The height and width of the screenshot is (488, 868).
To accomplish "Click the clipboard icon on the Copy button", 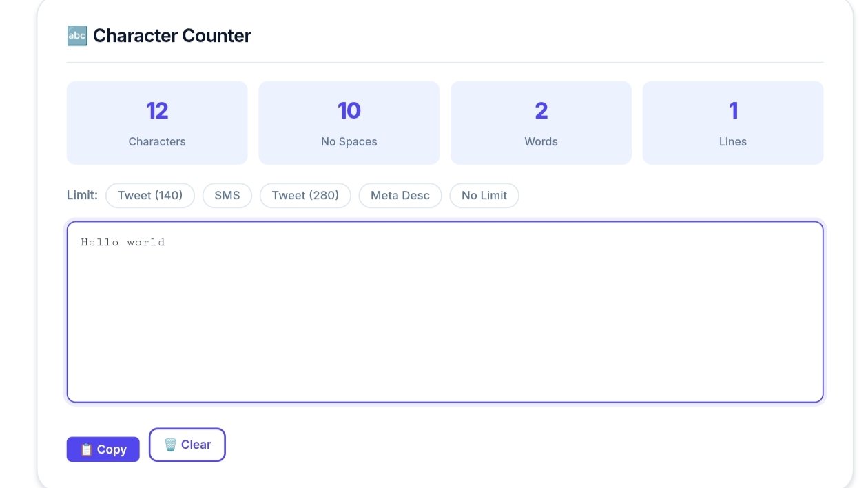I will [86, 449].
